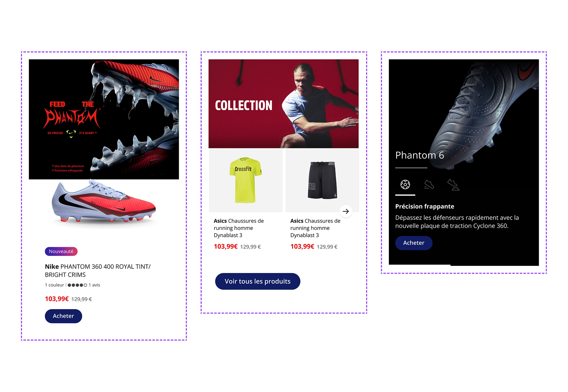Screen dimensions: 568x392
Task: Open second Asics Dynablast 3 product link
Action: (x=315, y=228)
